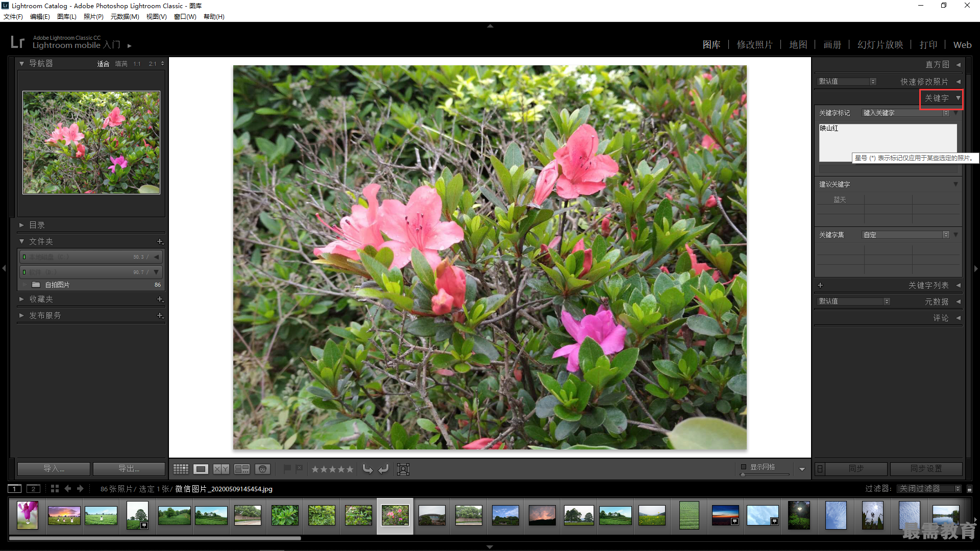Expand the Catalog (目录) panel

point(21,225)
